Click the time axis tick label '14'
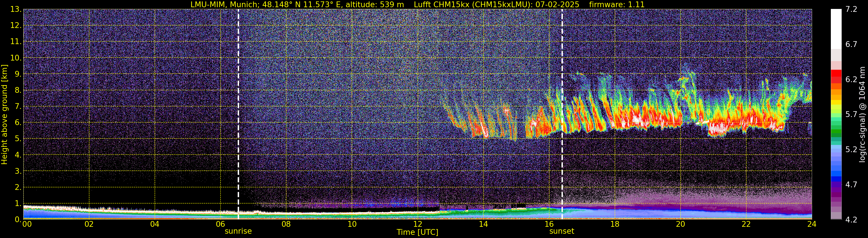Image resolution: width=868 pixels, height=238 pixels. pyautogui.click(x=483, y=224)
